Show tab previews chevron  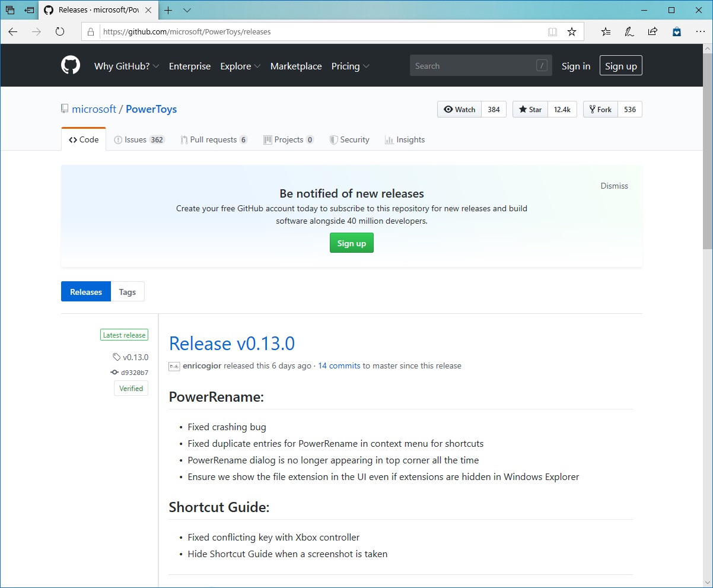(187, 10)
